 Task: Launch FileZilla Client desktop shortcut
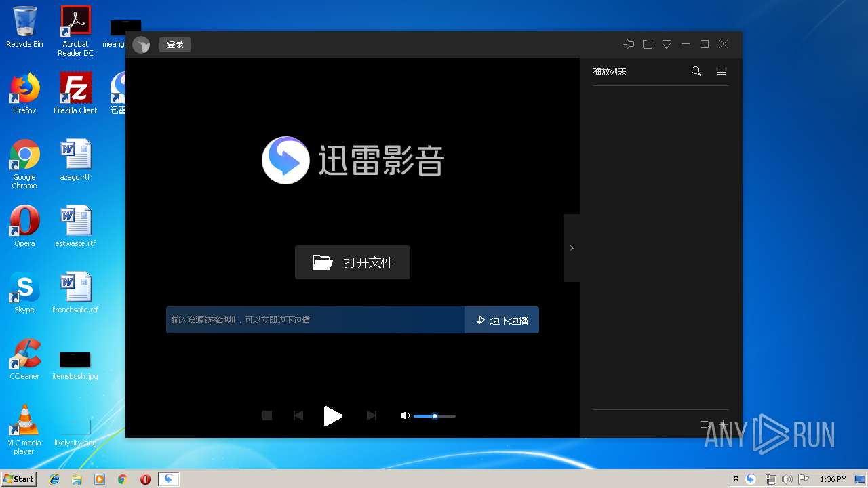click(75, 94)
